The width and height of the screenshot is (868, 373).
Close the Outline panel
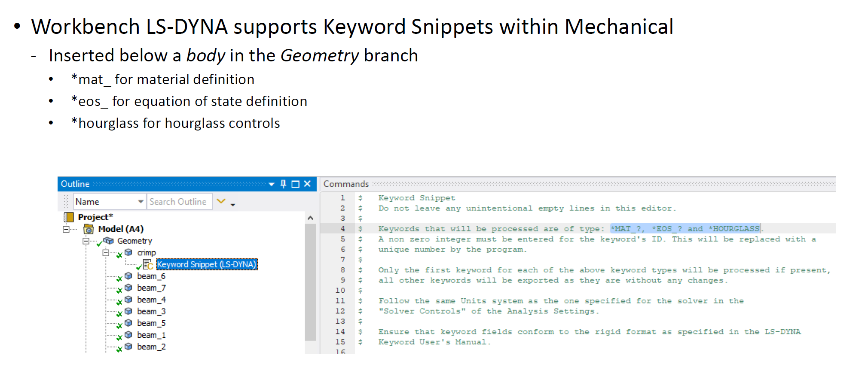[307, 184]
